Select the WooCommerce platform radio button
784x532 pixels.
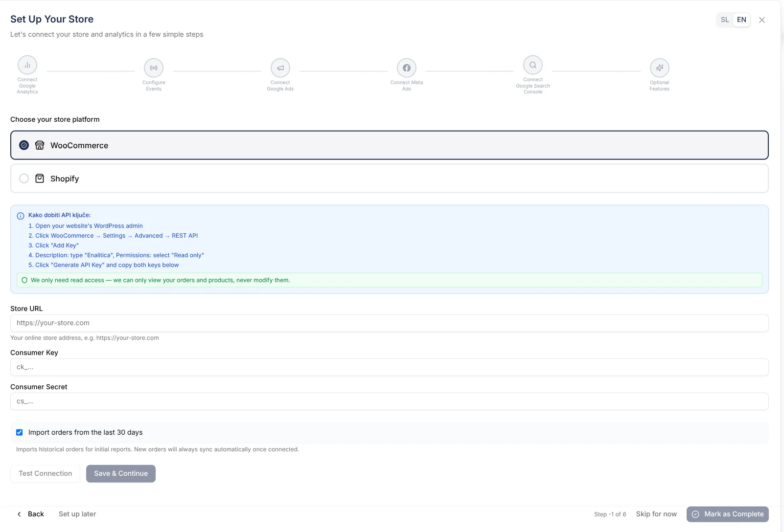pyautogui.click(x=24, y=145)
